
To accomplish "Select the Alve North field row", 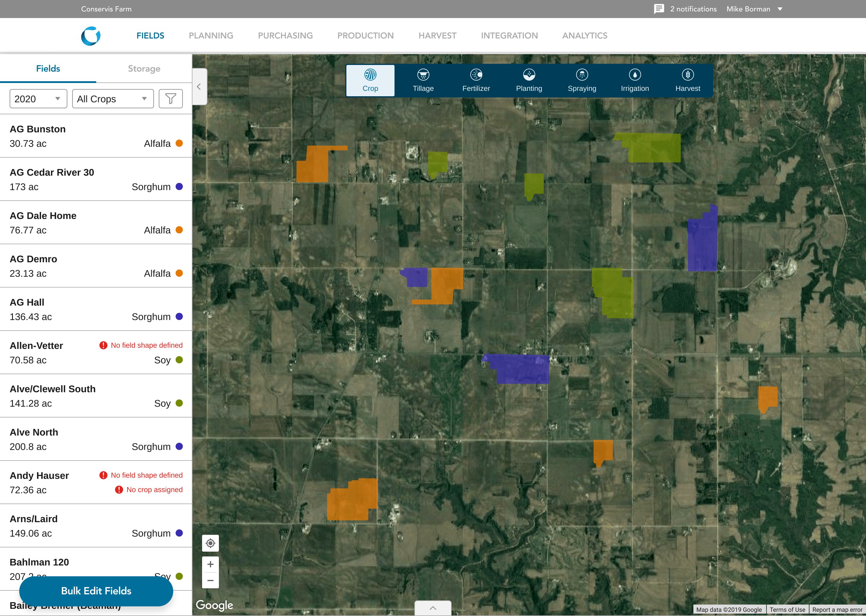I will [x=96, y=439].
